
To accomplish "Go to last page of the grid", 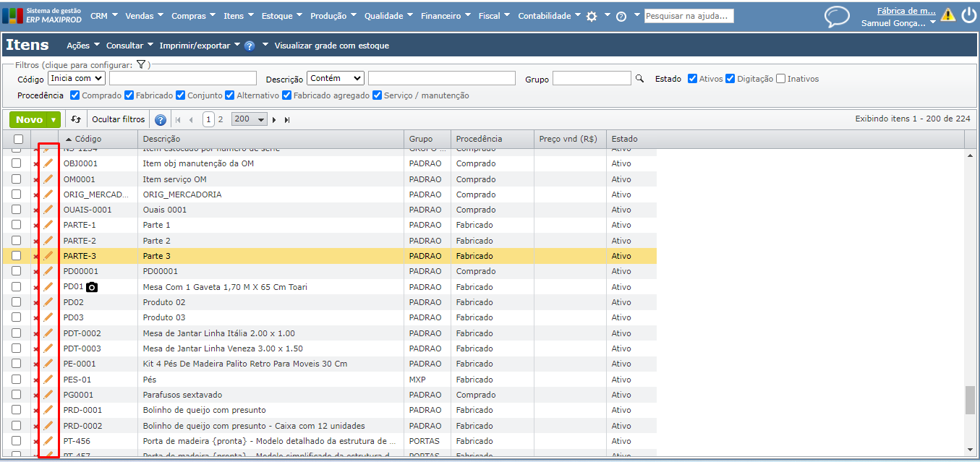I will (x=287, y=120).
